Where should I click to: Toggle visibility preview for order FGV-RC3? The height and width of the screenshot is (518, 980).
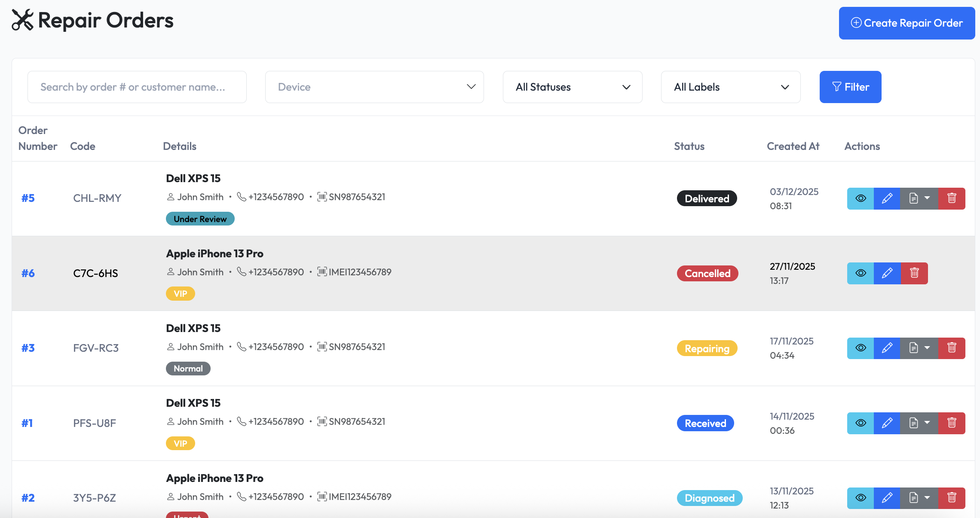click(x=860, y=348)
